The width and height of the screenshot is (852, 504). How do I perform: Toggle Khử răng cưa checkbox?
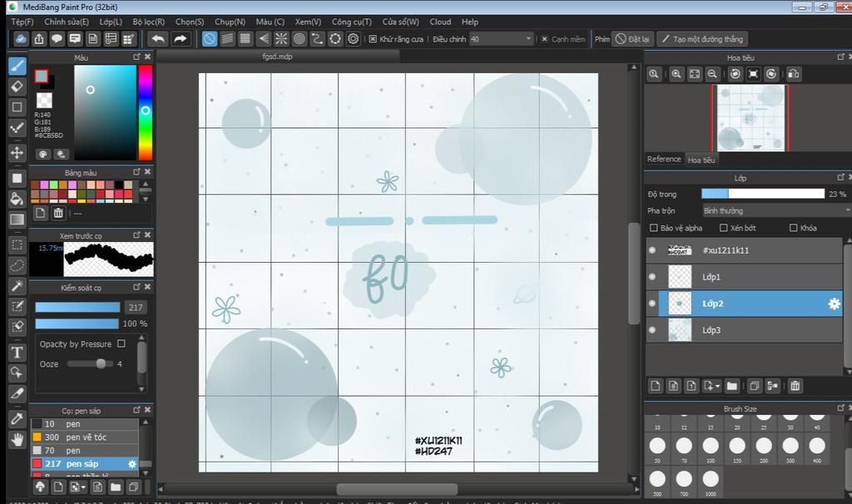373,39
